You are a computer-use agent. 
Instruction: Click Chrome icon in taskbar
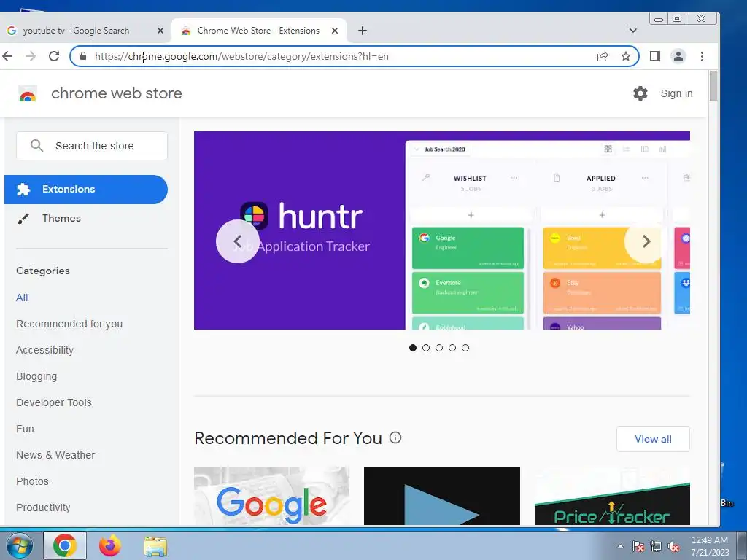tap(65, 545)
